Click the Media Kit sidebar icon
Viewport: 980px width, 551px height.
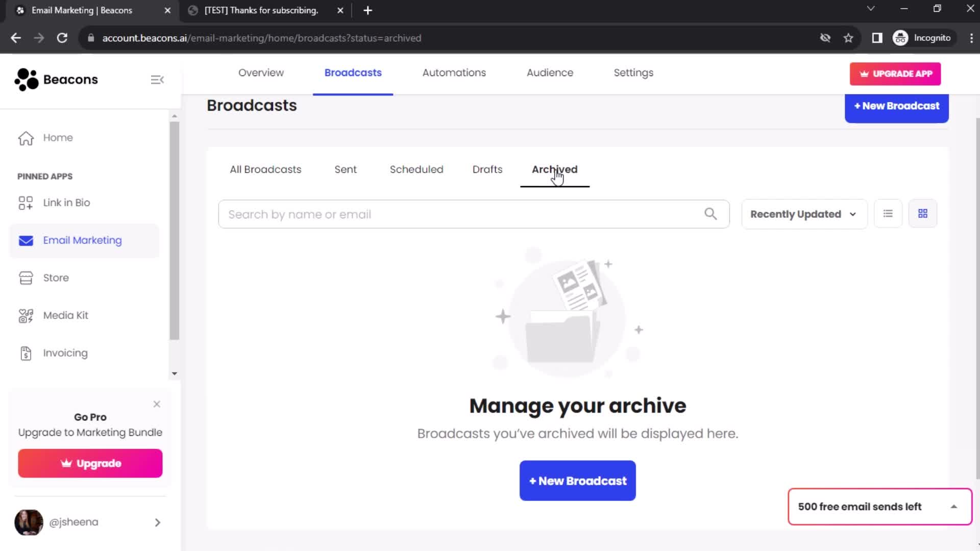26,315
